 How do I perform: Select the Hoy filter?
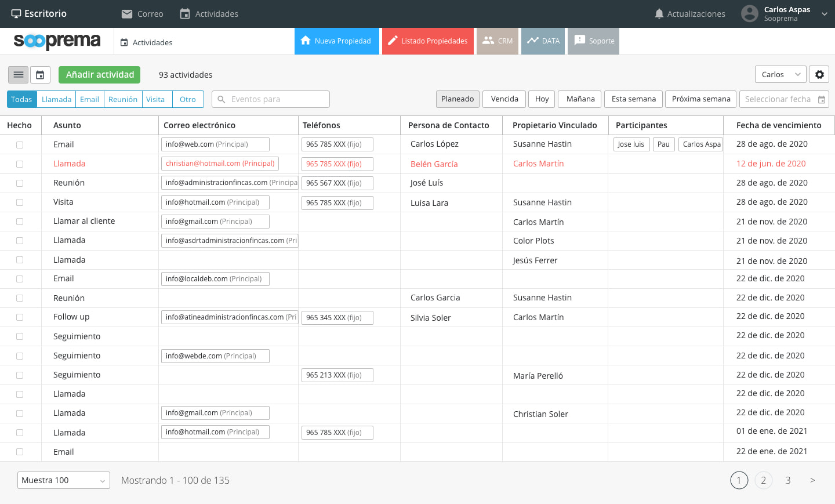[x=542, y=99]
